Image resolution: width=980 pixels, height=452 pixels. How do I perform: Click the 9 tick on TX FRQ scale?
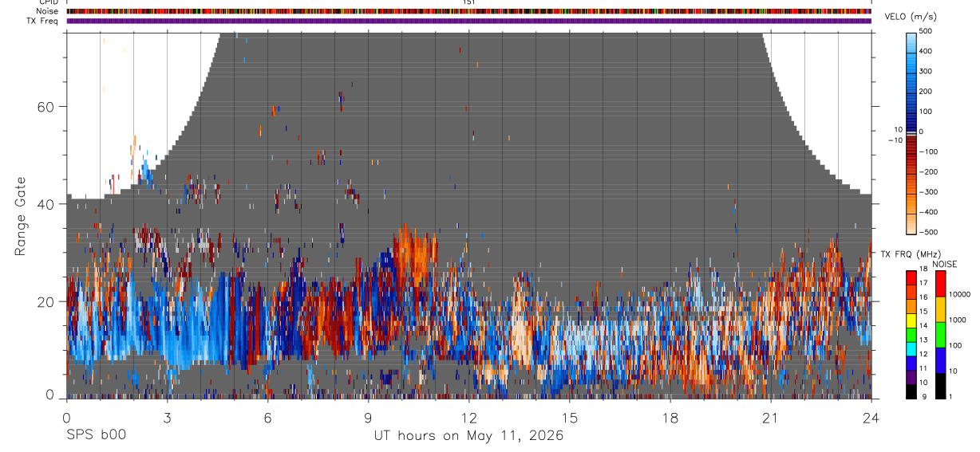click(924, 396)
